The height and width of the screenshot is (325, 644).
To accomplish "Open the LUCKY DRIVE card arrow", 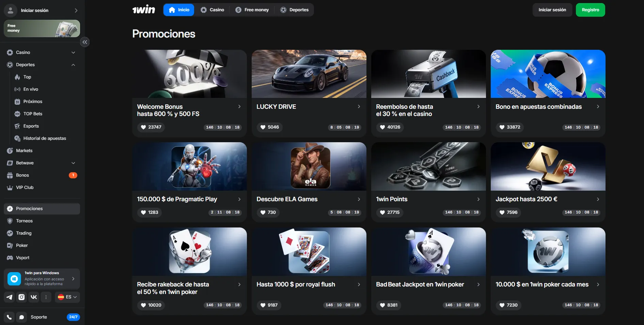I will pos(359,107).
